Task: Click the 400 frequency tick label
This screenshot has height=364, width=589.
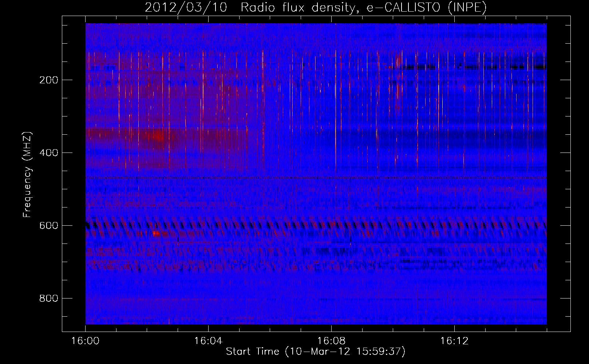Action: click(49, 153)
